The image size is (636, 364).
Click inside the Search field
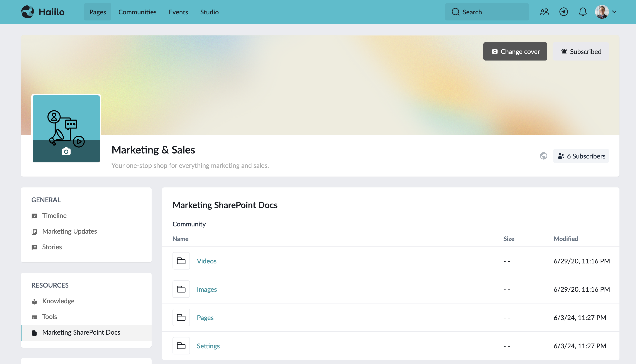coord(487,12)
